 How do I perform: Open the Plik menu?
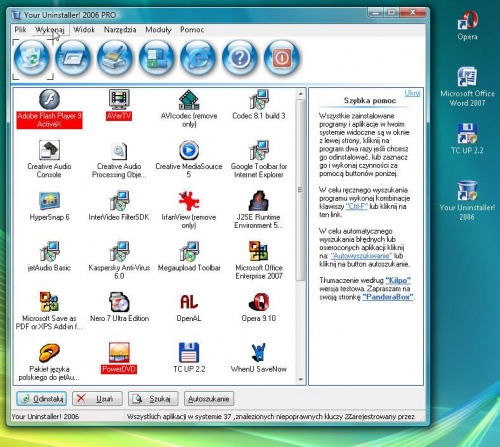pos(20,30)
